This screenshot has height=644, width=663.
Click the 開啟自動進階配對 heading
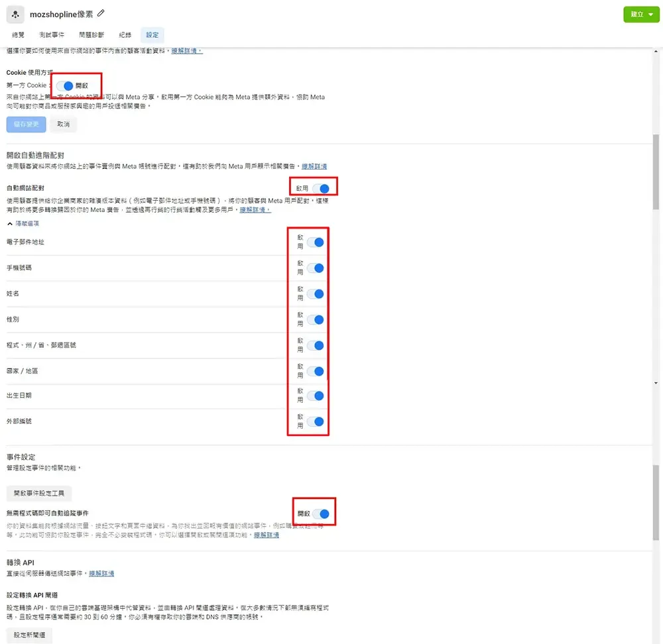tap(35, 155)
